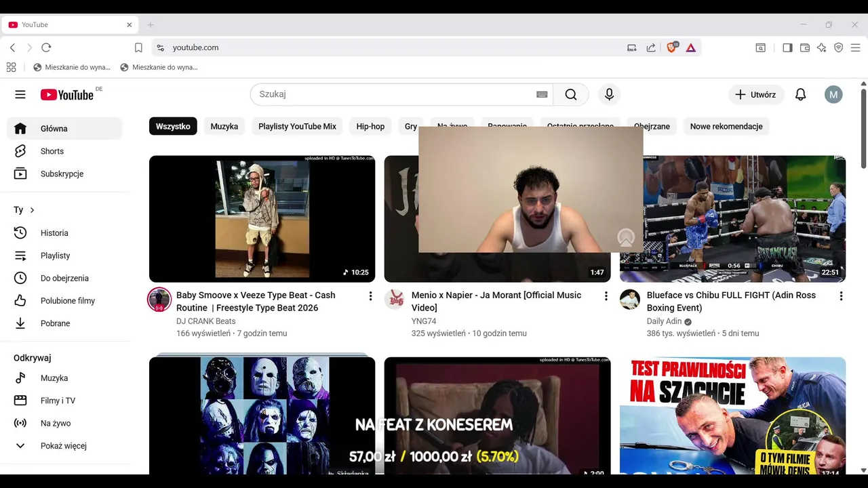
Task: Select the Muzyka filter chip
Action: coord(224,126)
